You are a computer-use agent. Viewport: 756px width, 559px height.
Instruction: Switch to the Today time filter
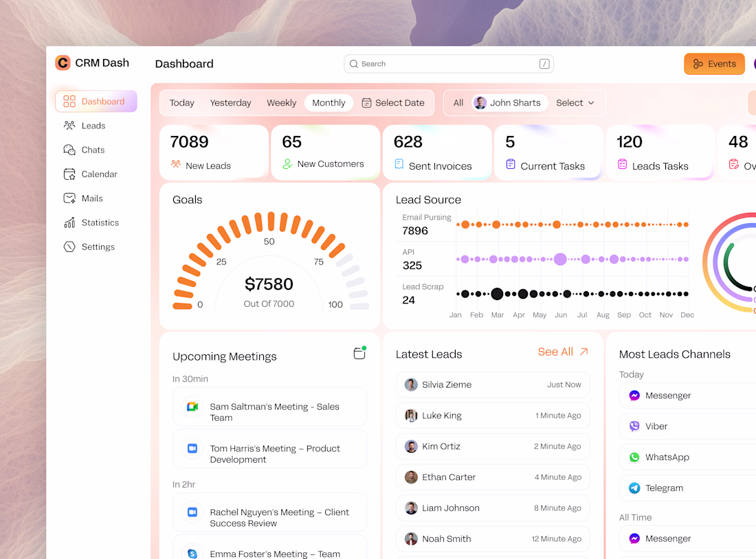click(x=181, y=102)
